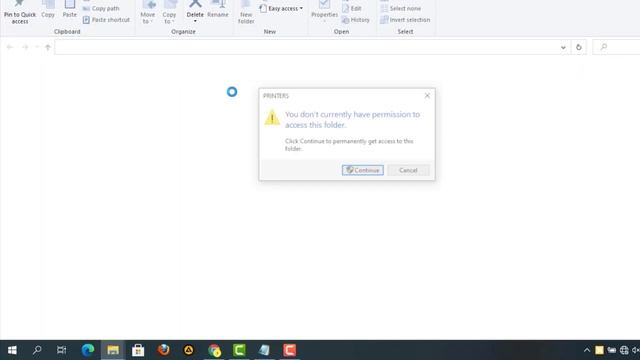Click the orange triangle app taskbar icon

(x=189, y=350)
